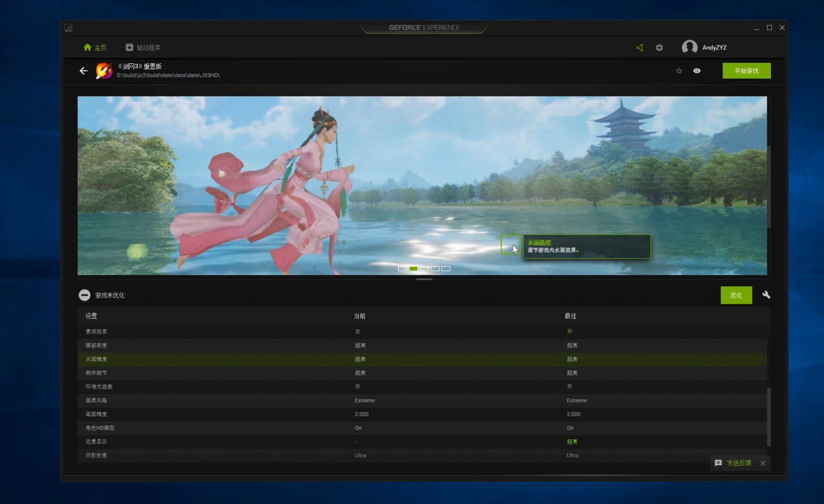This screenshot has width=824, height=504.
Task: Select the fourth screenshot indicator
Action: pyautogui.click(x=435, y=269)
